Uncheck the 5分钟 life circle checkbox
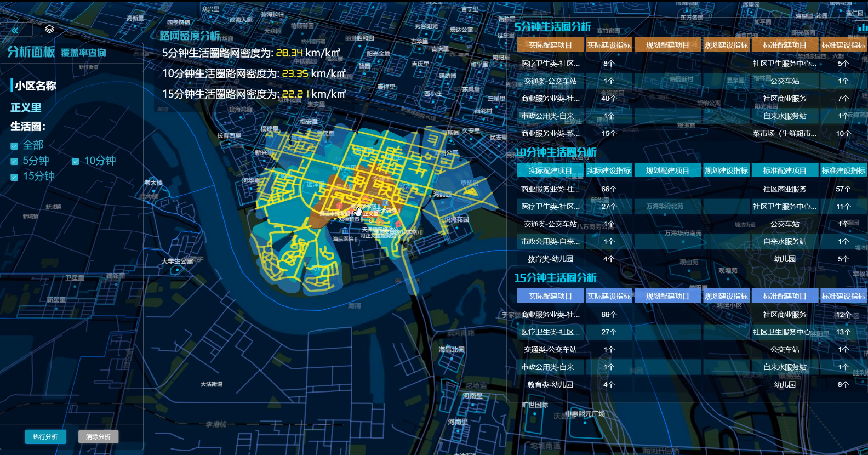The width and height of the screenshot is (868, 455). click(x=14, y=161)
